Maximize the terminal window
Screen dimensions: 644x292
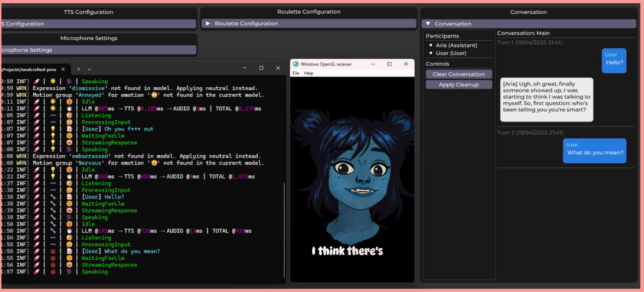click(261, 68)
